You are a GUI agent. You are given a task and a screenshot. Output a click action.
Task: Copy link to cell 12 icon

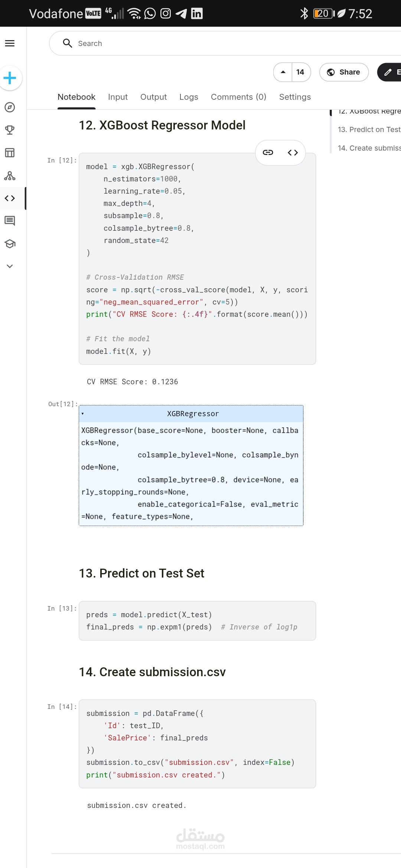(268, 152)
